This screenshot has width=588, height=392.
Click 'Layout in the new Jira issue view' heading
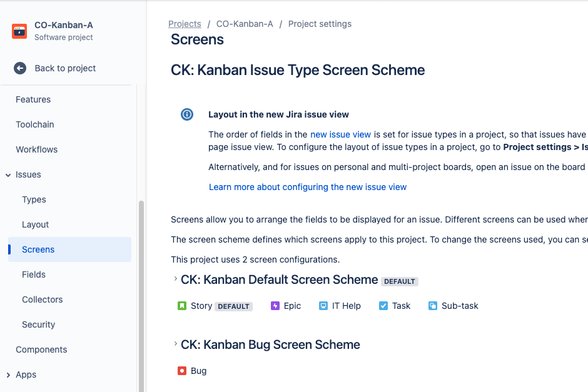[278, 114]
